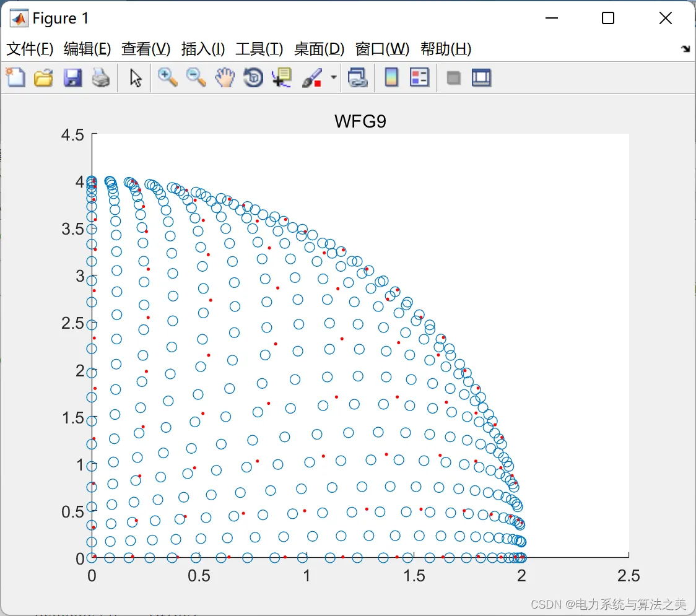Screen dimensions: 696x616
Task: Show plot tools and dock figure icon
Action: pyautogui.click(x=481, y=77)
